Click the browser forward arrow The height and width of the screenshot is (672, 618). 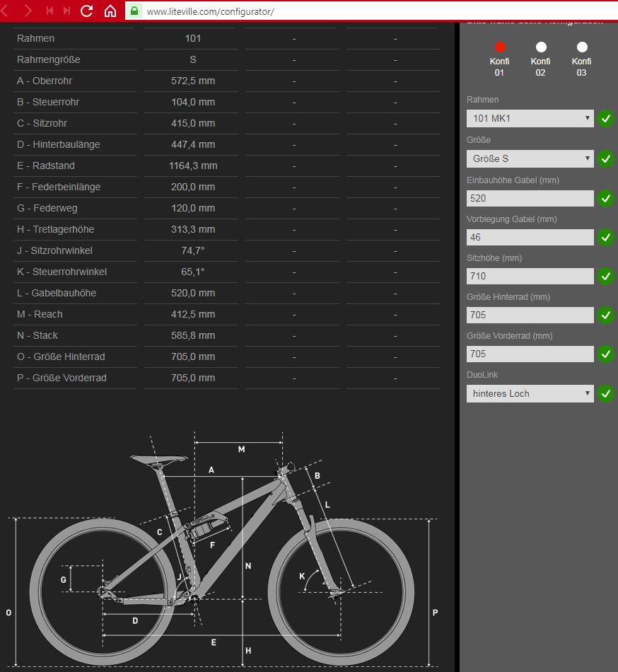coord(28,11)
